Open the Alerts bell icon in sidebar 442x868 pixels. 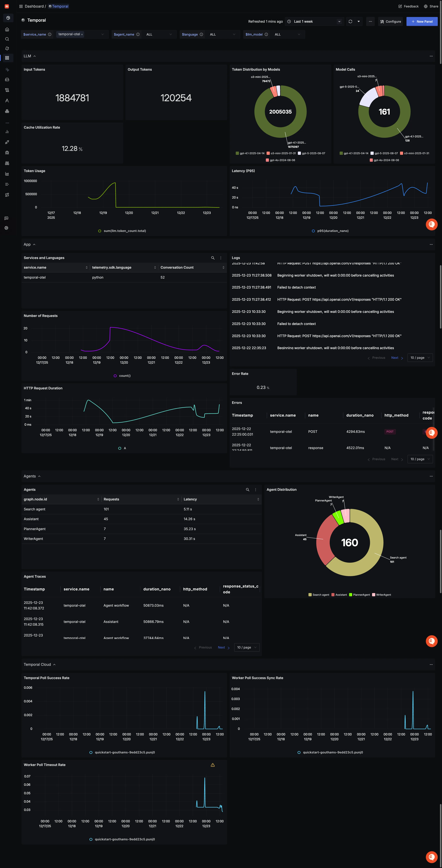tap(7, 48)
